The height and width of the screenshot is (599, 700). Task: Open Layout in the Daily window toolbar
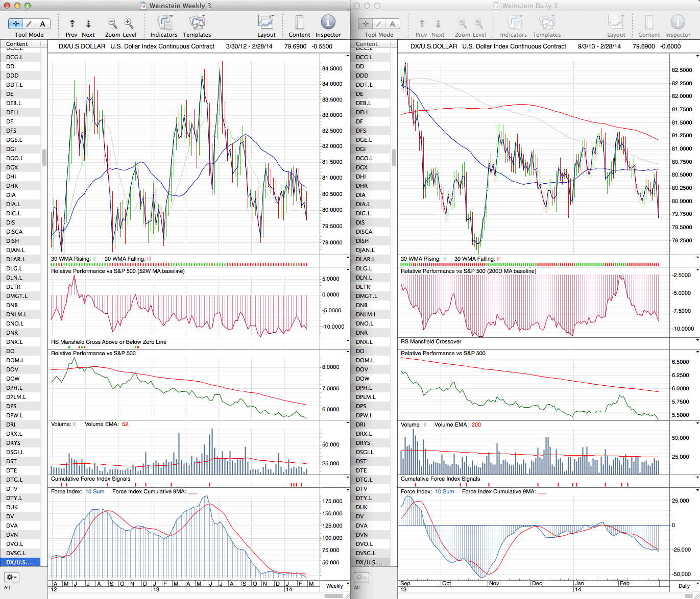(616, 23)
